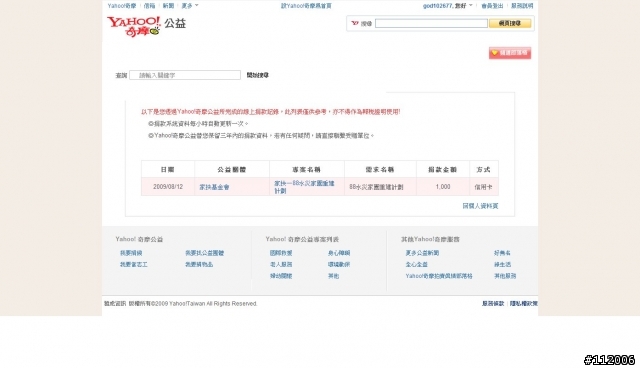The height and width of the screenshot is (368, 640).
Task: Click the 公益團體 column header
Action: click(x=232, y=169)
